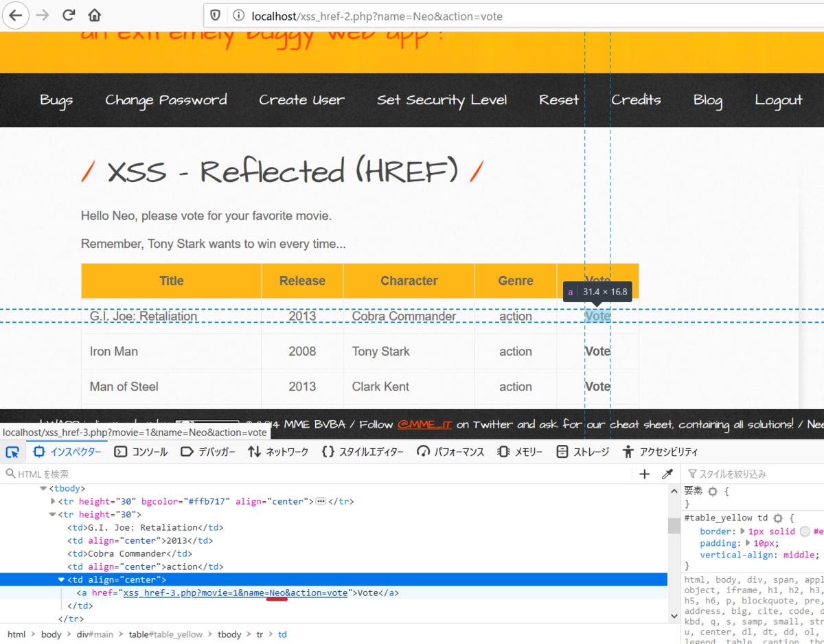
Task: Select the td node containing 2013
Action: [140, 540]
